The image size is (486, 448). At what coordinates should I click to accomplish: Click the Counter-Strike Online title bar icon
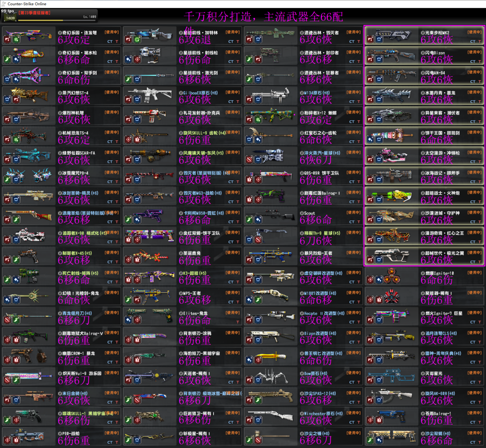pos(4,4)
